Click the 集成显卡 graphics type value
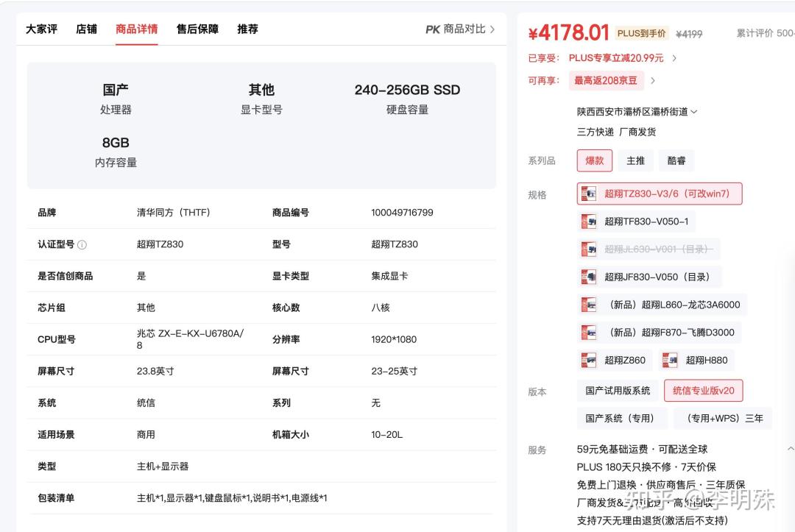The height and width of the screenshot is (532, 795). coord(389,276)
